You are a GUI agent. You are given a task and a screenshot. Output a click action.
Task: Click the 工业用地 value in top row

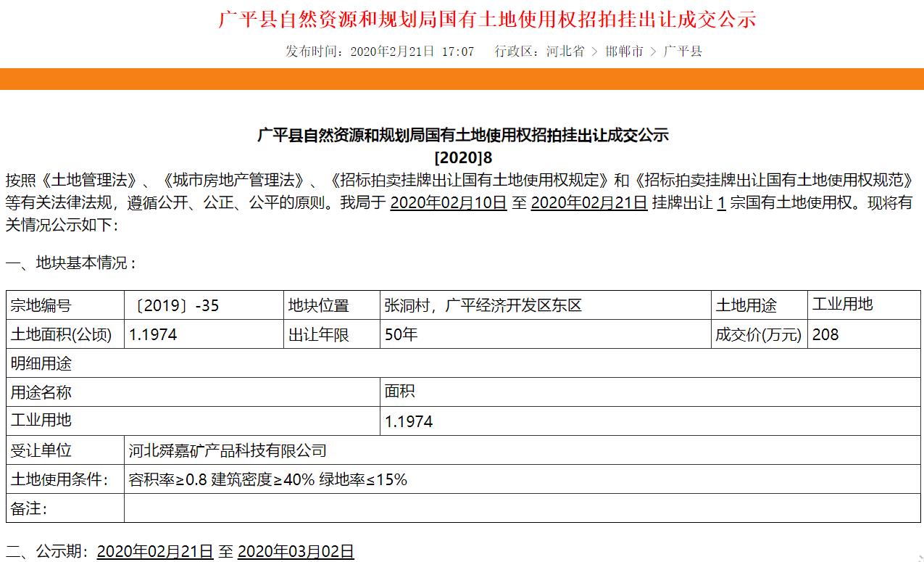pos(842,304)
